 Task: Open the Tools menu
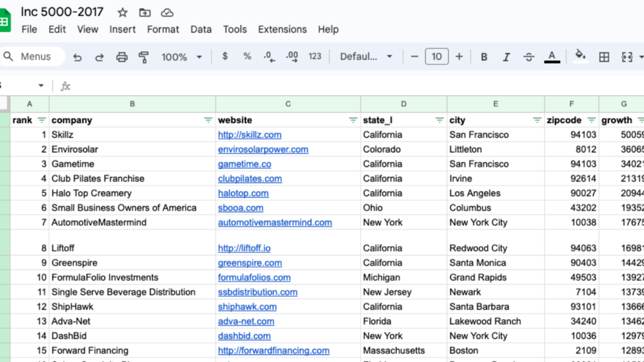235,29
